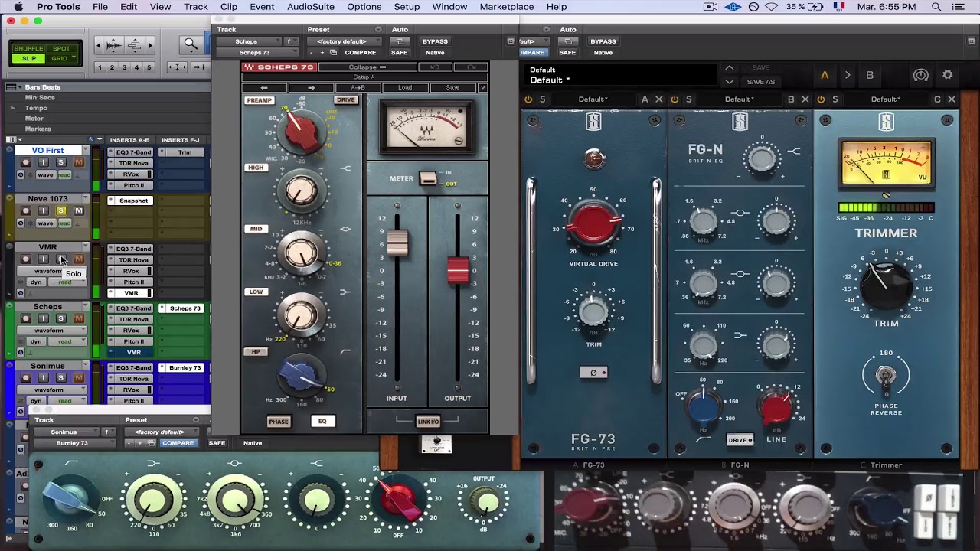Mute the VO First track
The height and width of the screenshot is (551, 980).
coord(78,162)
